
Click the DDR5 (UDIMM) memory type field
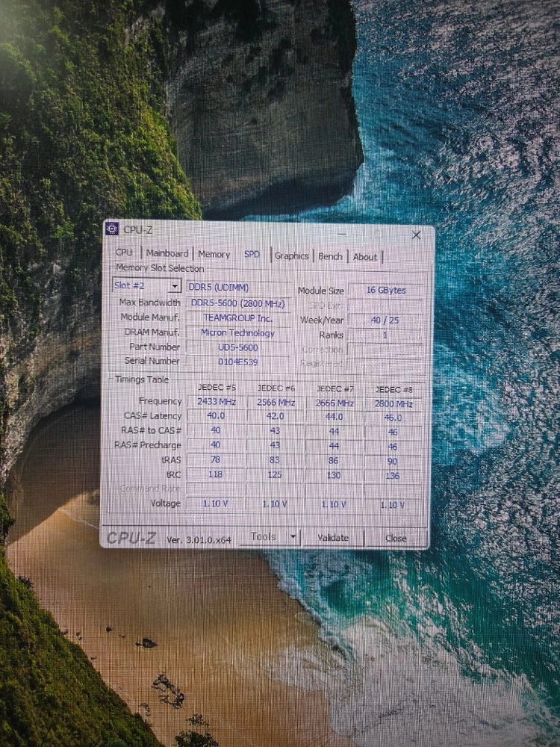tap(238, 288)
